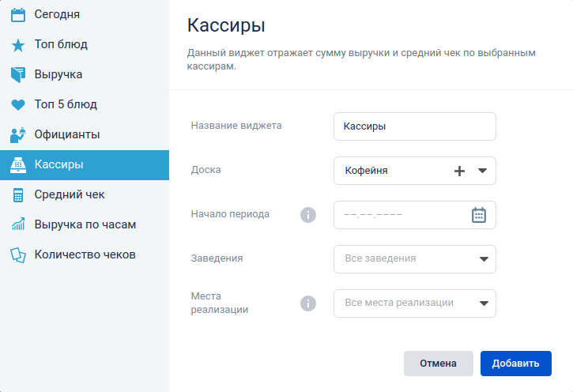573x392 pixels.
Task: Click the waiter icon for Официанты
Action: pos(18,135)
